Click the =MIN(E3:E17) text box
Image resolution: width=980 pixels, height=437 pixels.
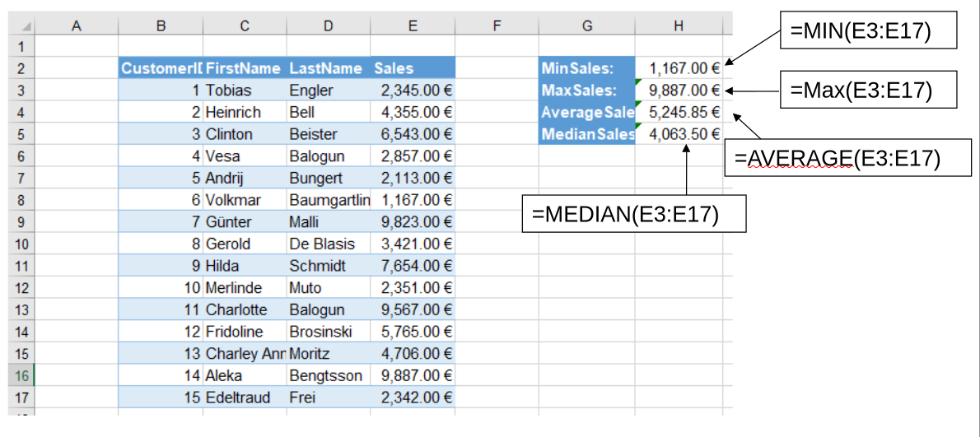point(868,30)
